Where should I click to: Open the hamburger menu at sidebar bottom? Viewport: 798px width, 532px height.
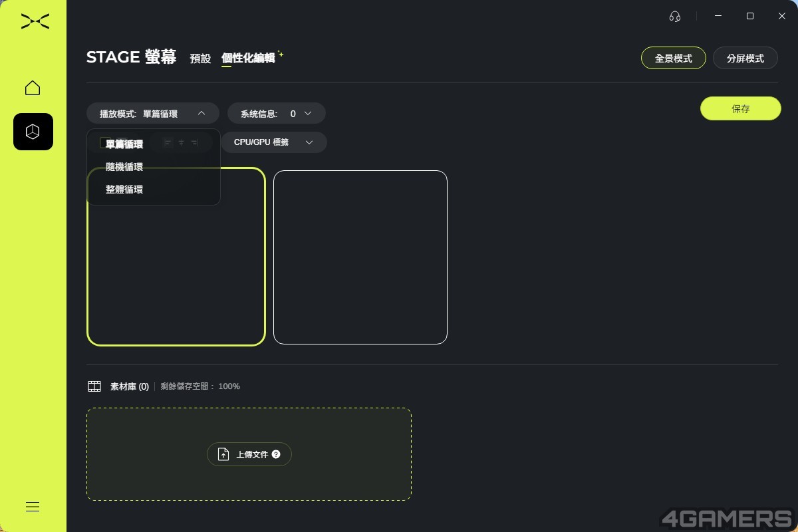pos(33,507)
